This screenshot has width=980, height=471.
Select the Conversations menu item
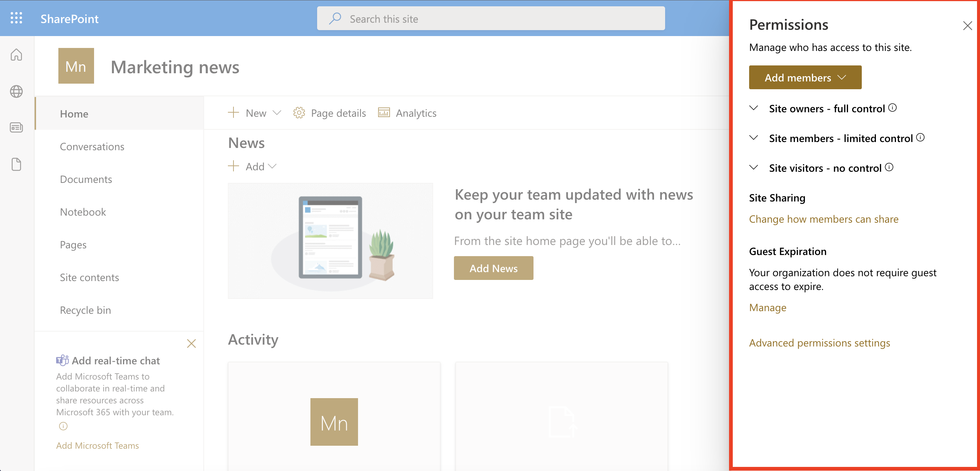coord(92,146)
